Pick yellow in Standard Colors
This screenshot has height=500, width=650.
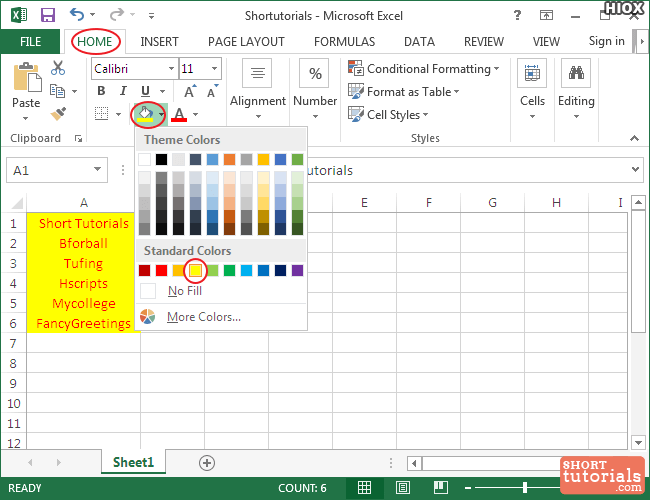click(195, 270)
